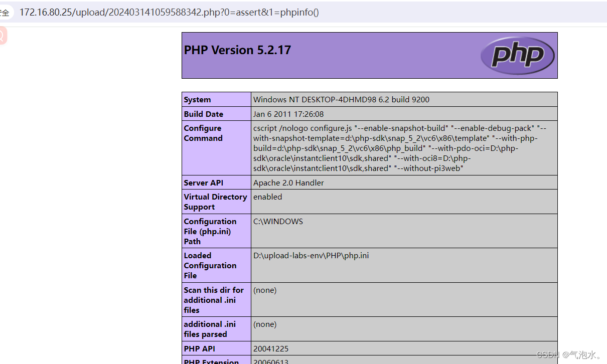Click the Configuration File (php.ini) Path label
Screen dimensions: 607x364
coord(210,231)
